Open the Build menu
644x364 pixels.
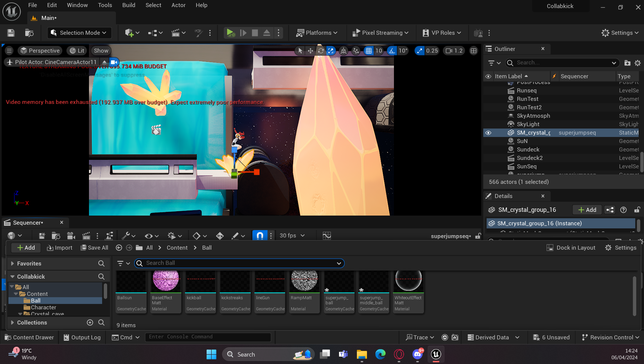click(x=128, y=5)
